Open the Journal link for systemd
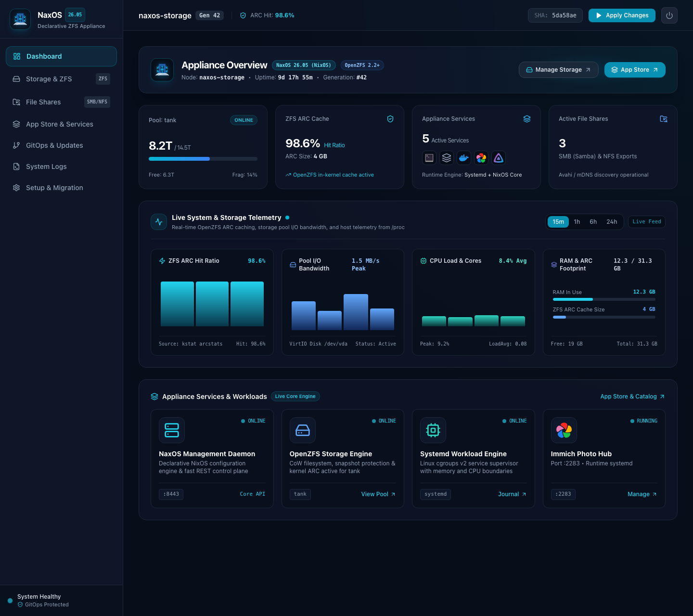 point(512,494)
